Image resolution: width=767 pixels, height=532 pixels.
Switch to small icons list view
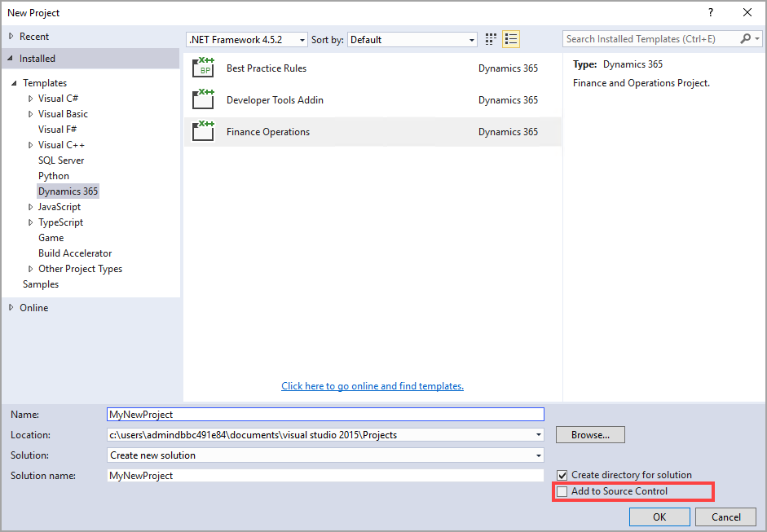tap(511, 39)
